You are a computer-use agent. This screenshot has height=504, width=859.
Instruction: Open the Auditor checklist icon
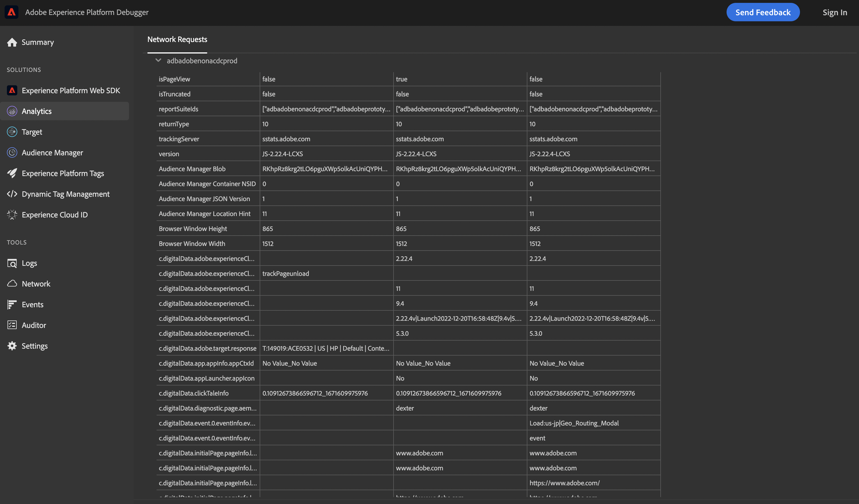[x=12, y=325]
